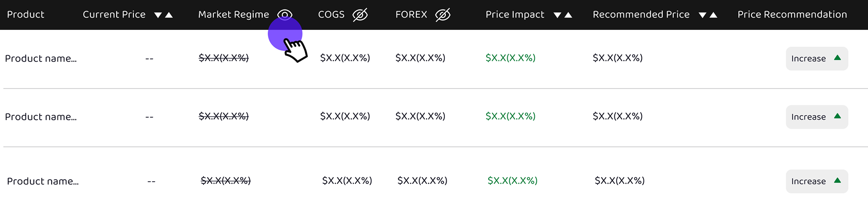Image resolution: width=868 pixels, height=215 pixels.
Task: Sort Current Price ascending arrow
Action: click(169, 15)
